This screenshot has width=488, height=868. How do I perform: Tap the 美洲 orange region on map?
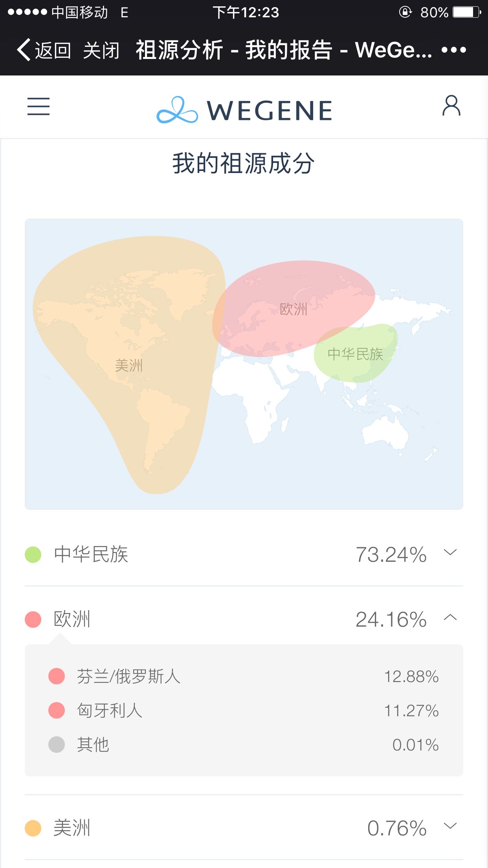pos(128,366)
